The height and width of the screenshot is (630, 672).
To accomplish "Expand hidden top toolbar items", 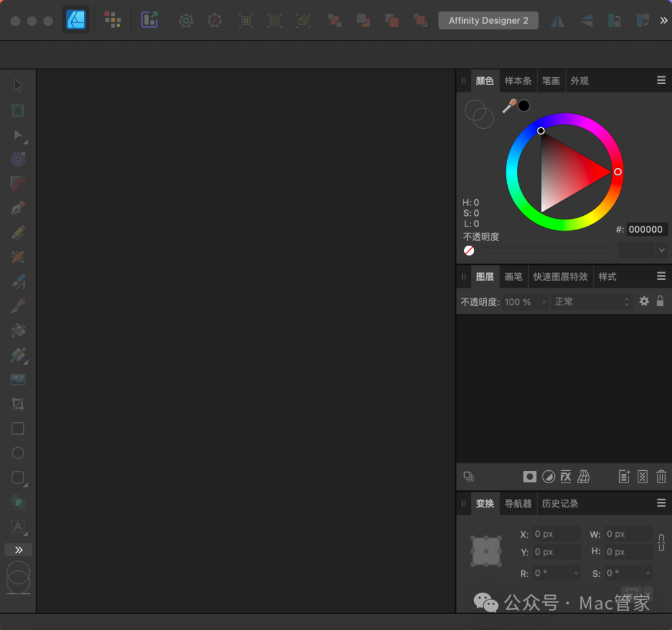I will [663, 21].
